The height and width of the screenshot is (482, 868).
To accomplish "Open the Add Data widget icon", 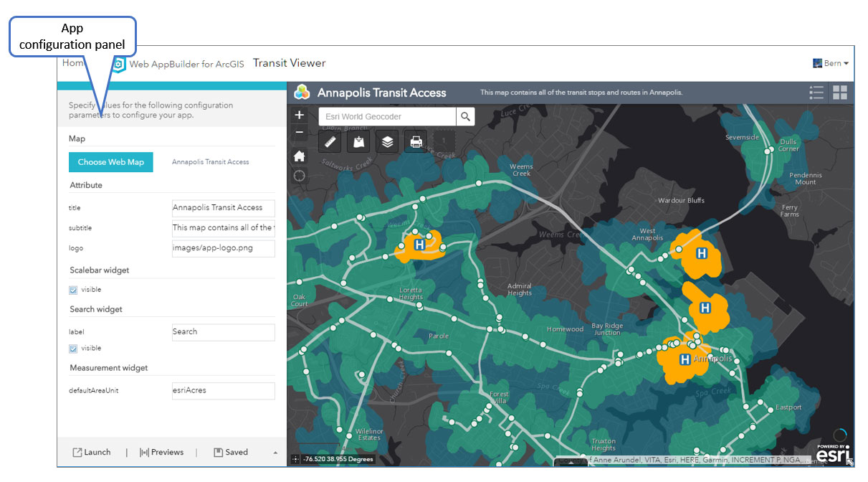I will tap(359, 142).
